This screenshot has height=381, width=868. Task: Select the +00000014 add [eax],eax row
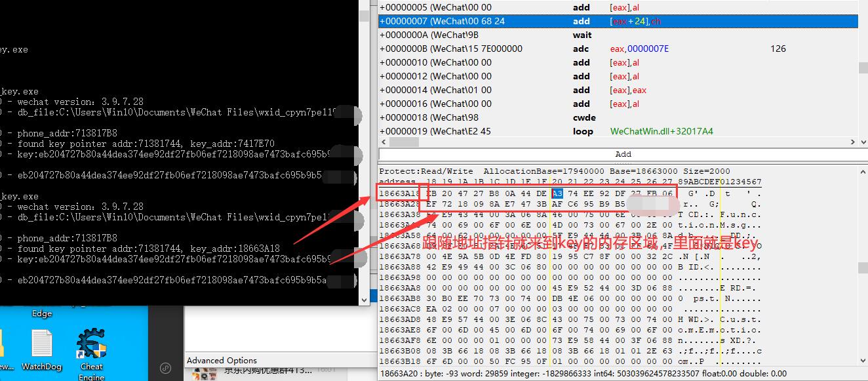pos(618,90)
